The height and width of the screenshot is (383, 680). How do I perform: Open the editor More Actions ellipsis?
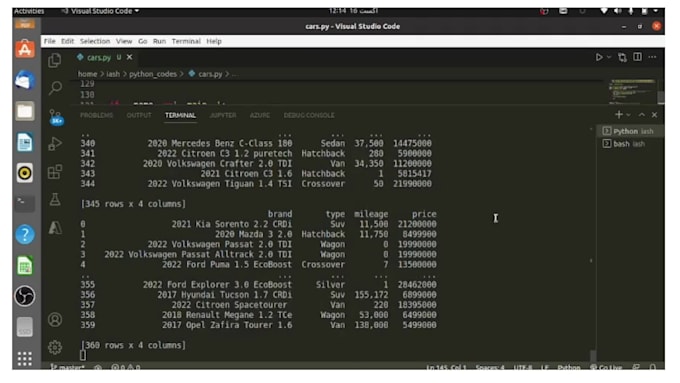tap(652, 57)
